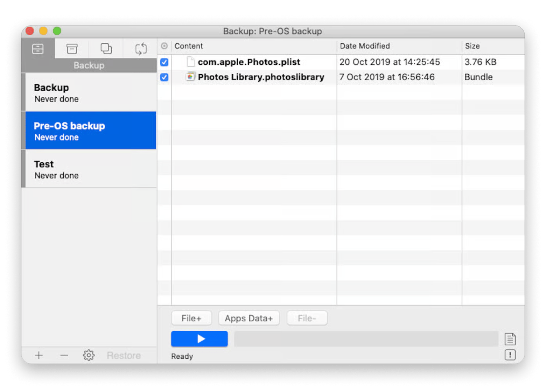
Task: Click the Apps Data+ button
Action: [249, 318]
